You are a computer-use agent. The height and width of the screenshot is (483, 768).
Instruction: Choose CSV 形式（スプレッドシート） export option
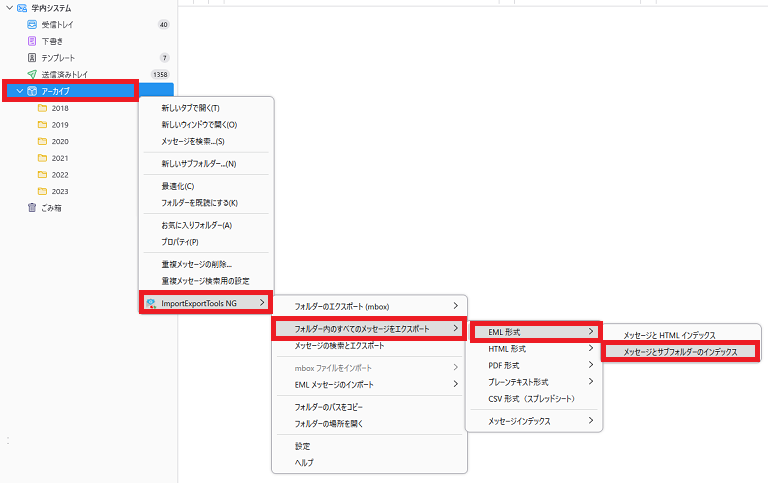534,399
